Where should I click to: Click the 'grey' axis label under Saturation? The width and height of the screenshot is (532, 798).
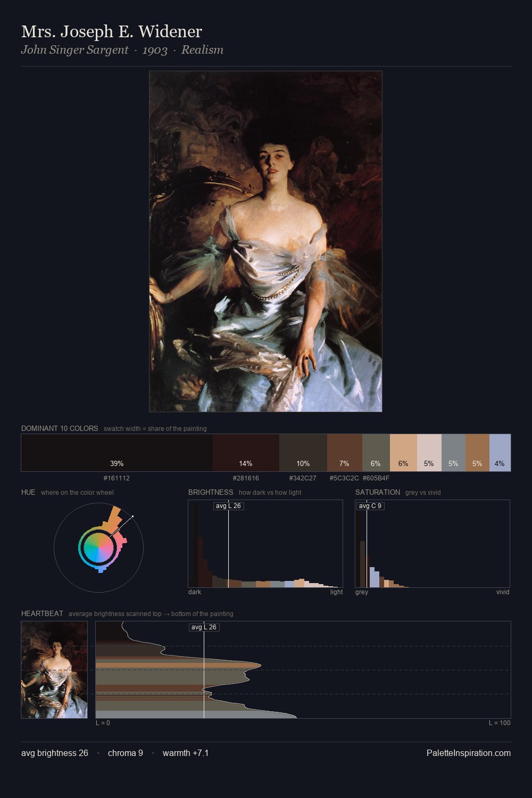[362, 592]
